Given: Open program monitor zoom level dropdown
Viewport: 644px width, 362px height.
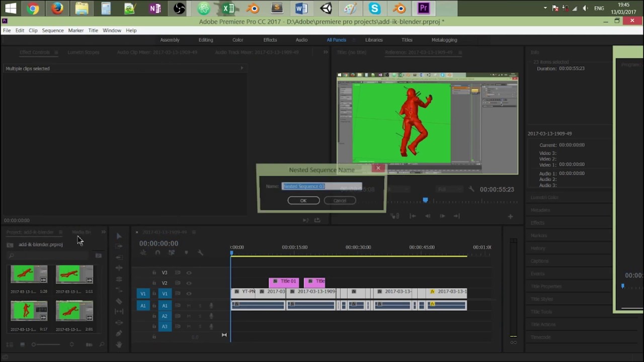Looking at the screenshot, I should 398,189.
